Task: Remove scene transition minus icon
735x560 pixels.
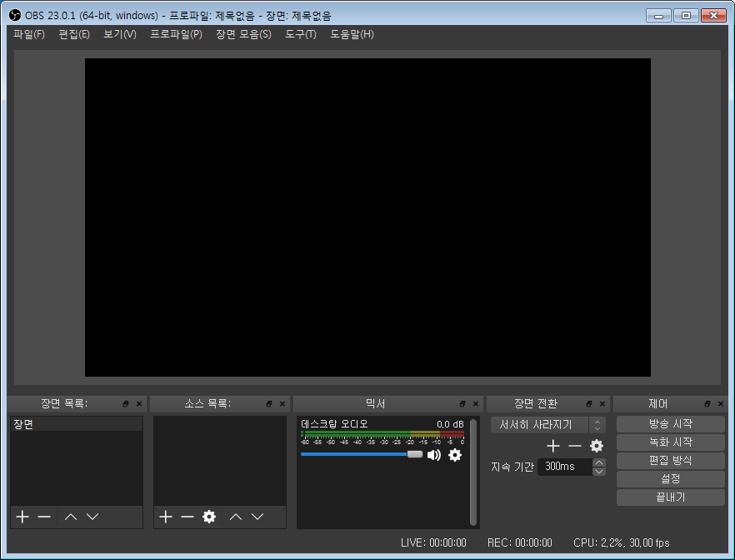Action: [x=575, y=446]
